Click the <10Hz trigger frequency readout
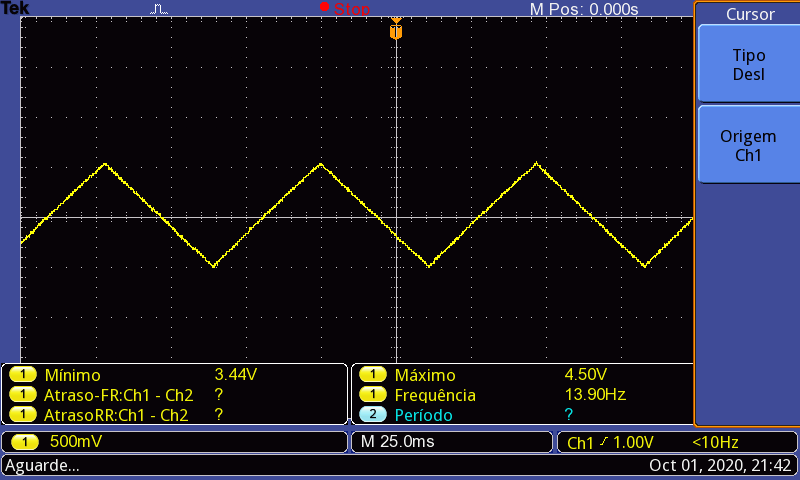Screen dimensions: 800x480 pyautogui.click(x=715, y=442)
